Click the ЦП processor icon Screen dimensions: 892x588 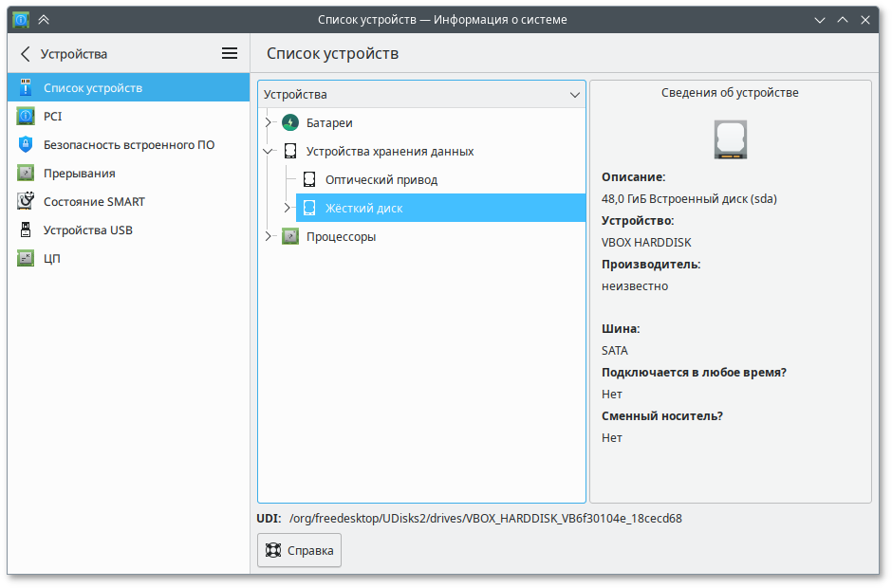coord(26,258)
